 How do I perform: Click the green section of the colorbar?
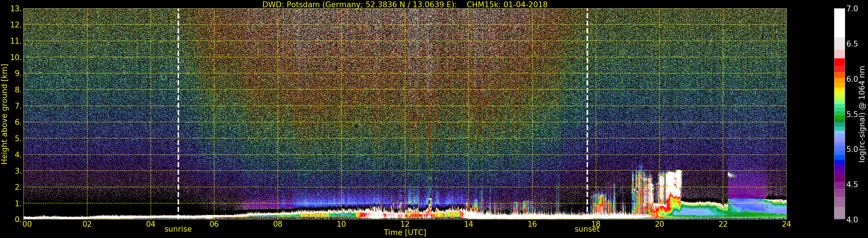[x=839, y=114]
